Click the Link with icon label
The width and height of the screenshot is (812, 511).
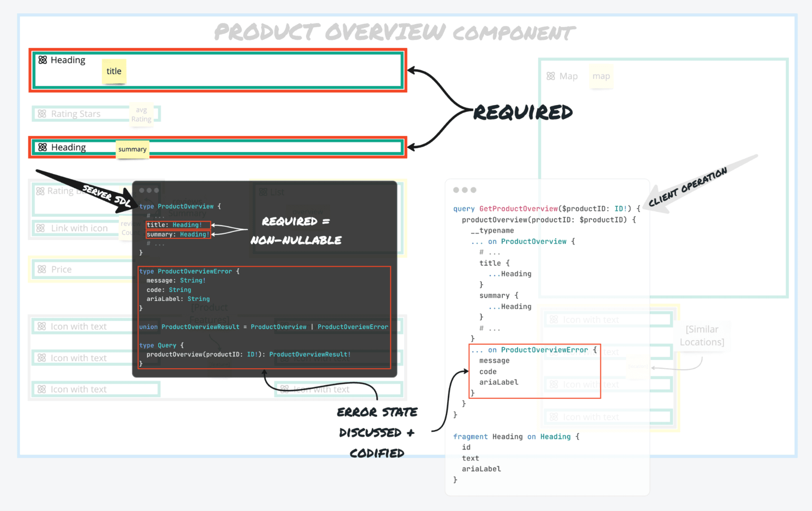tap(79, 228)
